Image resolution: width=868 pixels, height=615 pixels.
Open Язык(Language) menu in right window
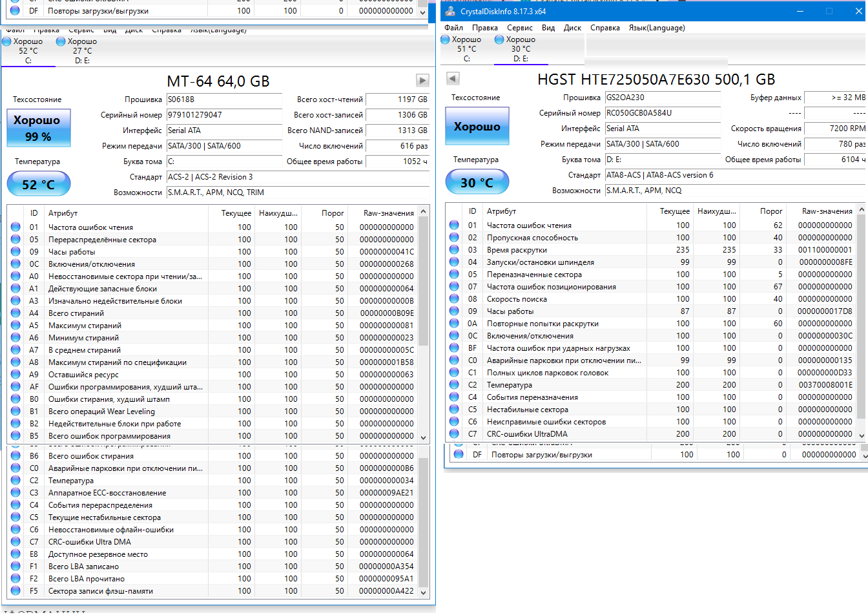click(x=657, y=28)
